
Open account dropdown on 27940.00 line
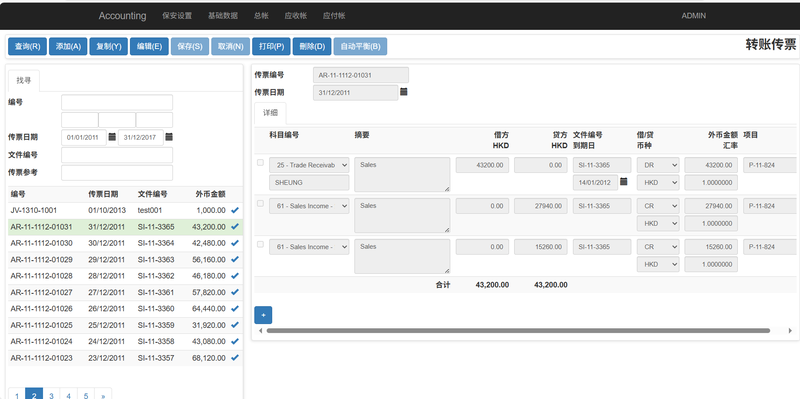(x=309, y=206)
